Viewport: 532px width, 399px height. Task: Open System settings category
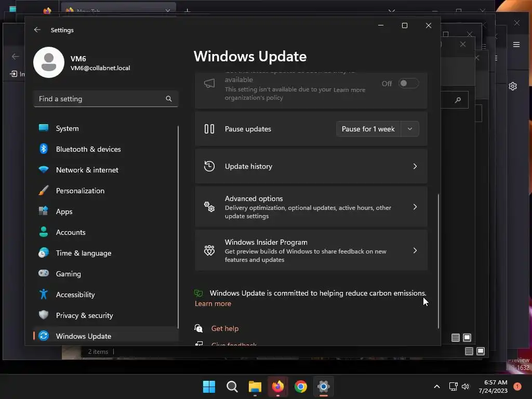coord(106,128)
